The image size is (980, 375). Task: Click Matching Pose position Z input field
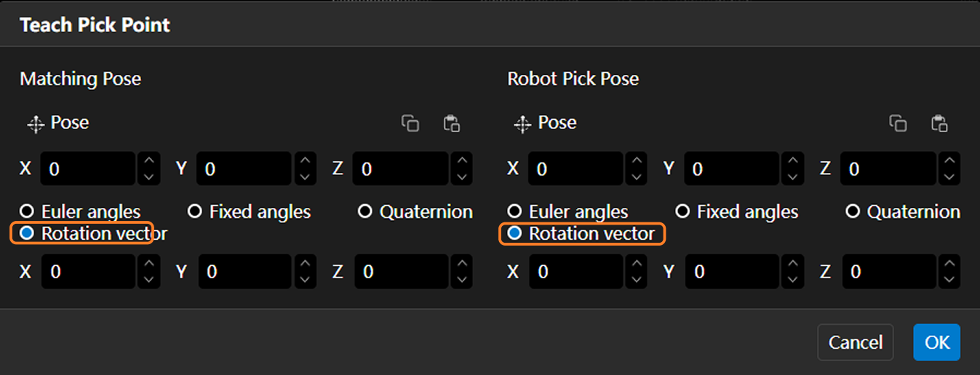(x=400, y=169)
